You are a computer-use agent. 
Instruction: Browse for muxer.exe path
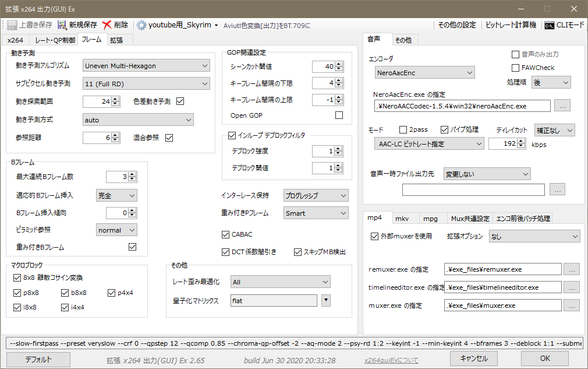tap(572, 305)
